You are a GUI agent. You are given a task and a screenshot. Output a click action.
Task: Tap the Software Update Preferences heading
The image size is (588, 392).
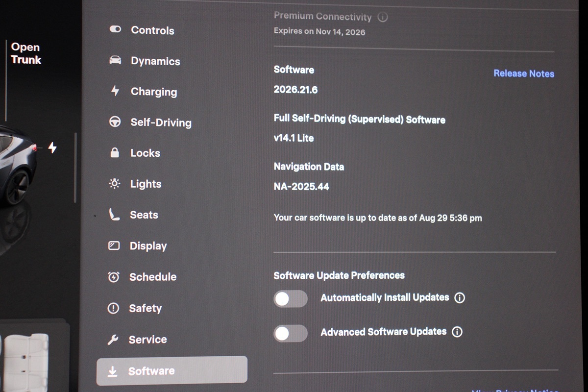pyautogui.click(x=339, y=275)
